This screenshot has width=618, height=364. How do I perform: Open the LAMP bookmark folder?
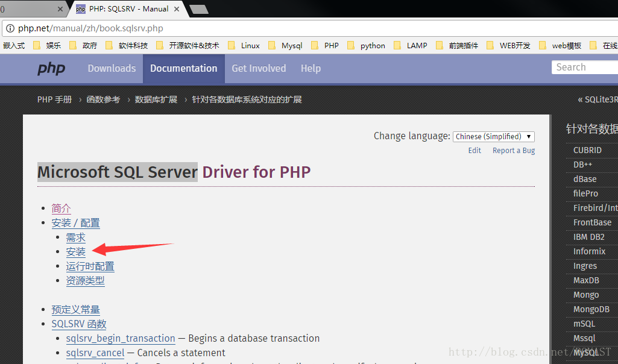tap(411, 45)
